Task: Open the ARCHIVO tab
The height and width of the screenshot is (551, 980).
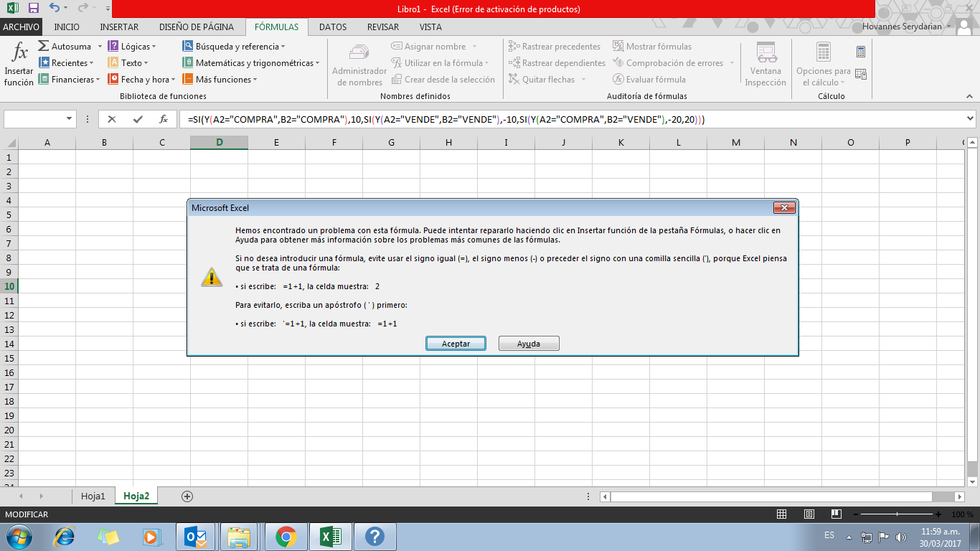Action: pos(21,27)
